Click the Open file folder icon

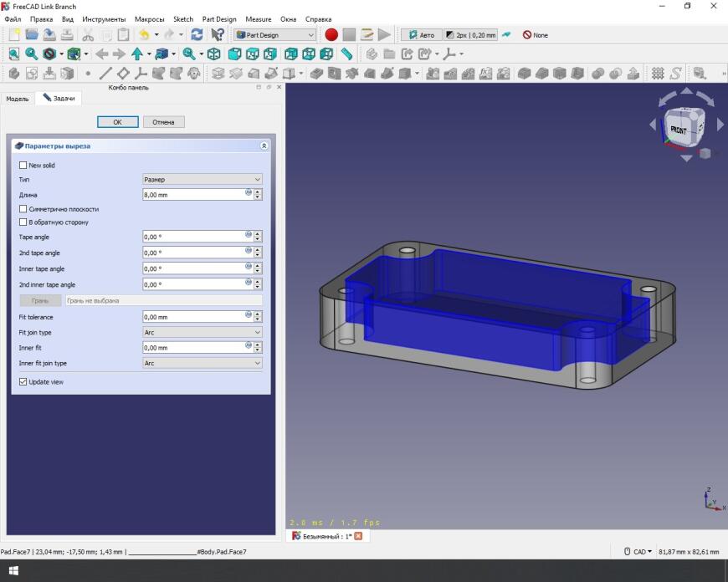click(32, 35)
